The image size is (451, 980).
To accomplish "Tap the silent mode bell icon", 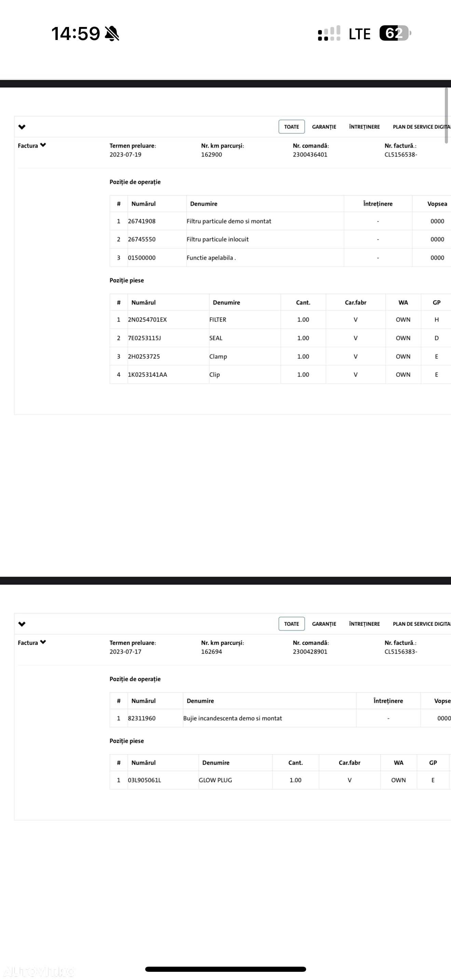I will coord(112,33).
